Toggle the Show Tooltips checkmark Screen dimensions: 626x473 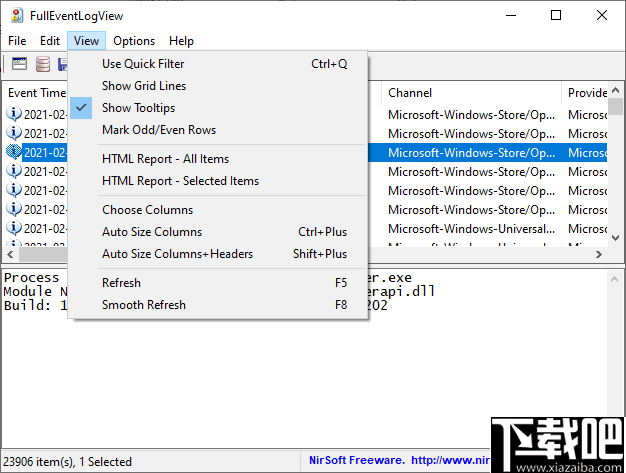point(81,108)
